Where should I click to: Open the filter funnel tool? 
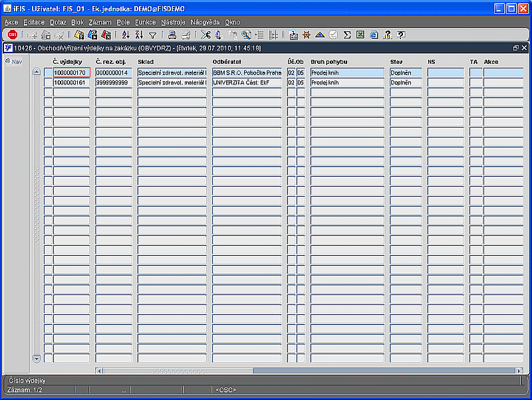coord(153,35)
